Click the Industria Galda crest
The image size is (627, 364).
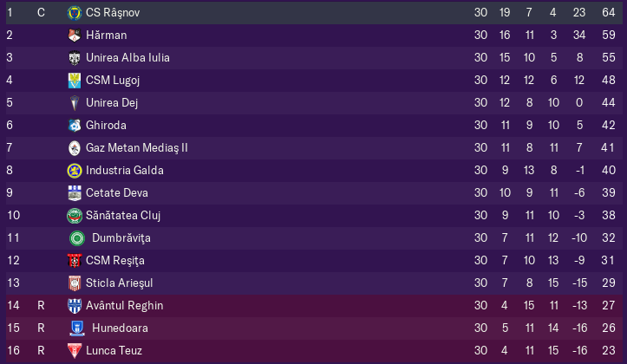(x=75, y=171)
